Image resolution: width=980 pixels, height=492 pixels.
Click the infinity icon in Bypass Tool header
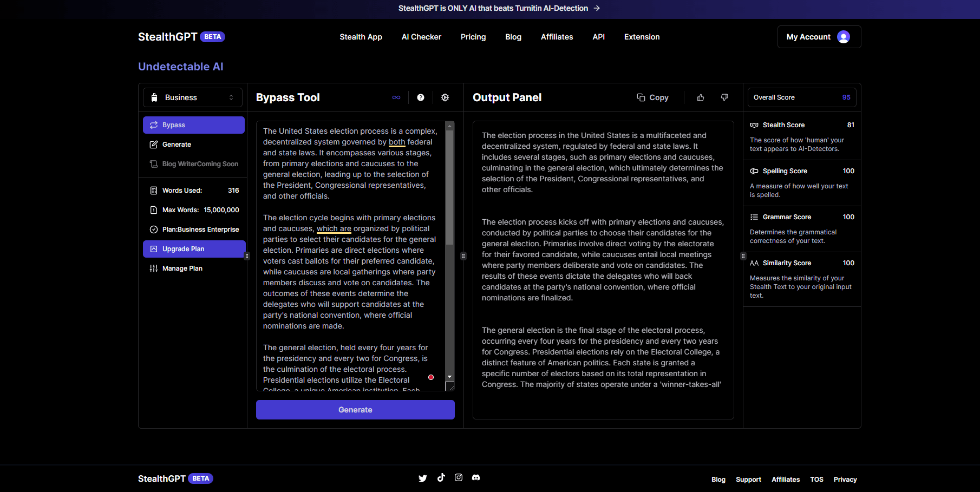click(x=396, y=97)
